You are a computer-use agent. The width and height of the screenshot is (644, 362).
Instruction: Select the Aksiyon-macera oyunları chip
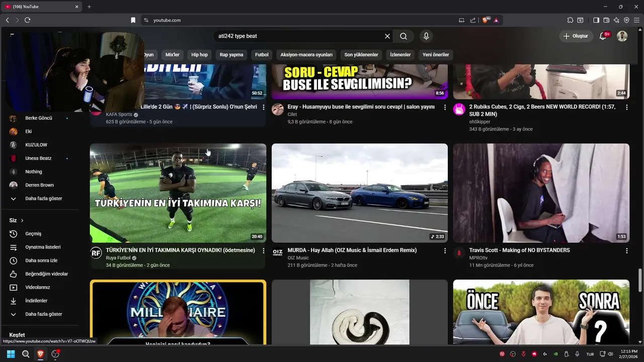[x=306, y=55]
